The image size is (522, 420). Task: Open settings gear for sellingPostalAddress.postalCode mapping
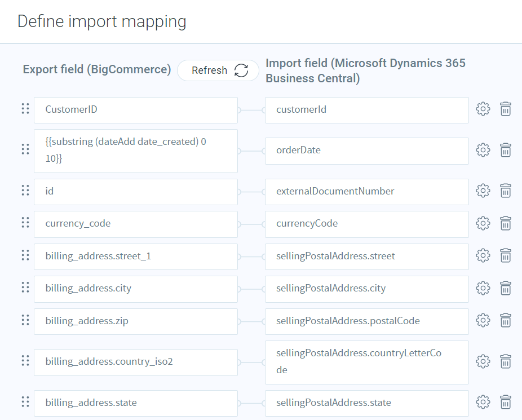point(483,320)
